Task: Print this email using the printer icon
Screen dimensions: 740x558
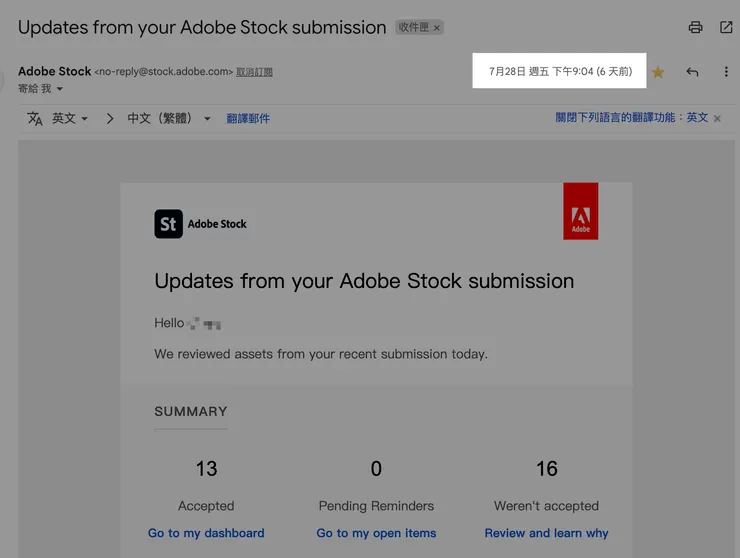Action: click(x=696, y=28)
